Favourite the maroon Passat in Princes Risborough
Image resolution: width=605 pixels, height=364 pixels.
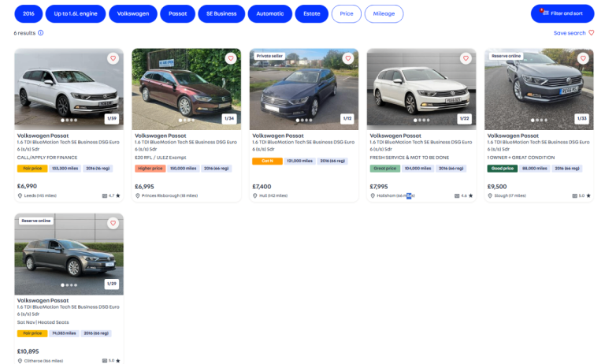(x=231, y=58)
